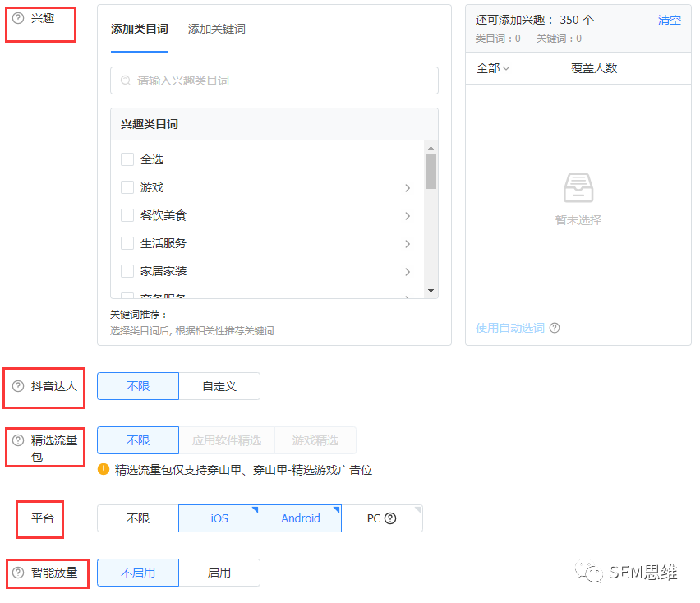The width and height of the screenshot is (700, 603).
Task: Open the 全部 dropdown filter
Action: [x=493, y=68]
